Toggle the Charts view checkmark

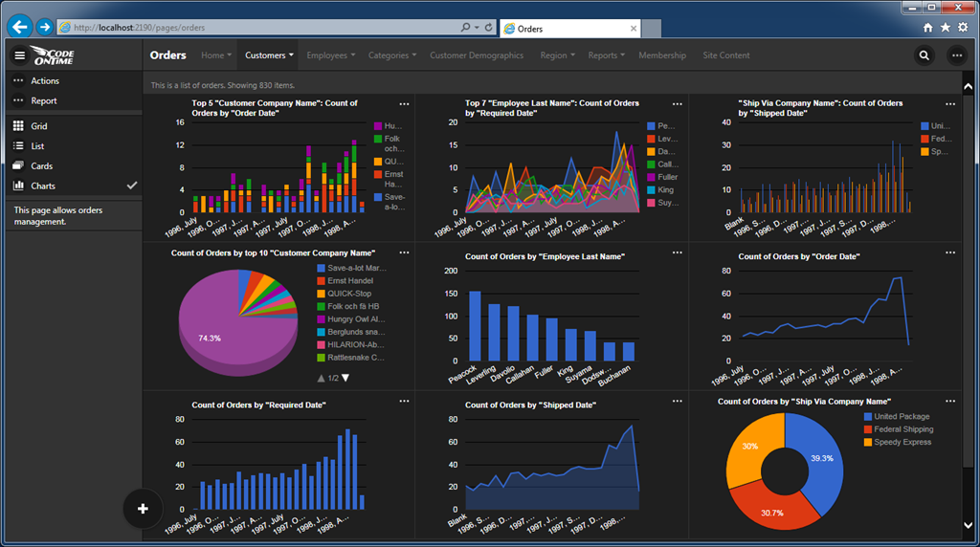132,186
